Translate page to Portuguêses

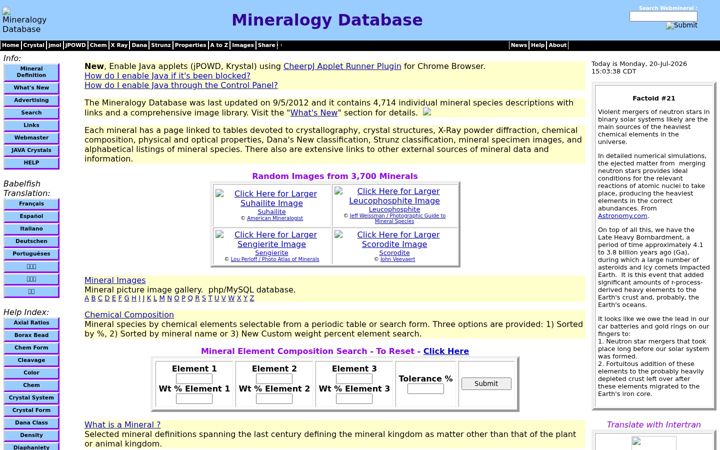tap(31, 253)
